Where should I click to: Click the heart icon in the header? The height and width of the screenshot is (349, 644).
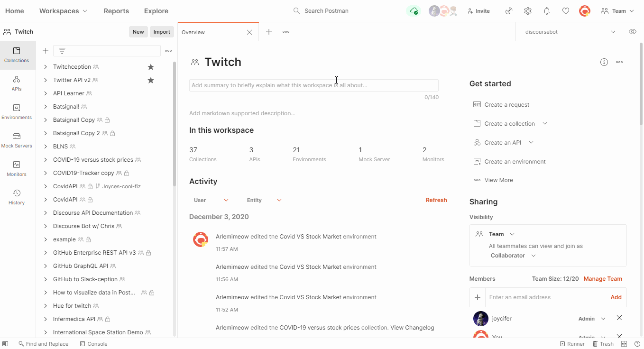pyautogui.click(x=566, y=11)
